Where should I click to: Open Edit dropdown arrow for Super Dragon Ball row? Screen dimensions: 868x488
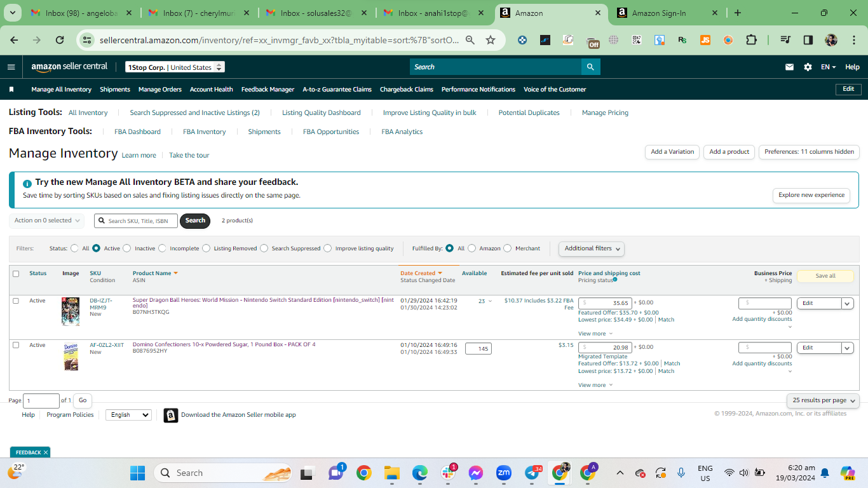pos(848,303)
